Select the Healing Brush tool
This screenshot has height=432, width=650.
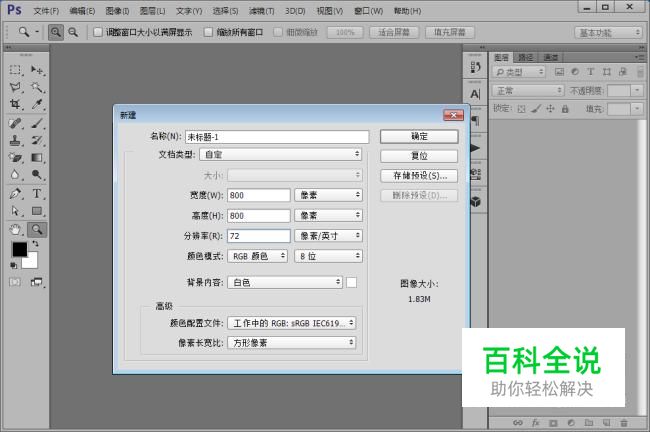(15, 123)
